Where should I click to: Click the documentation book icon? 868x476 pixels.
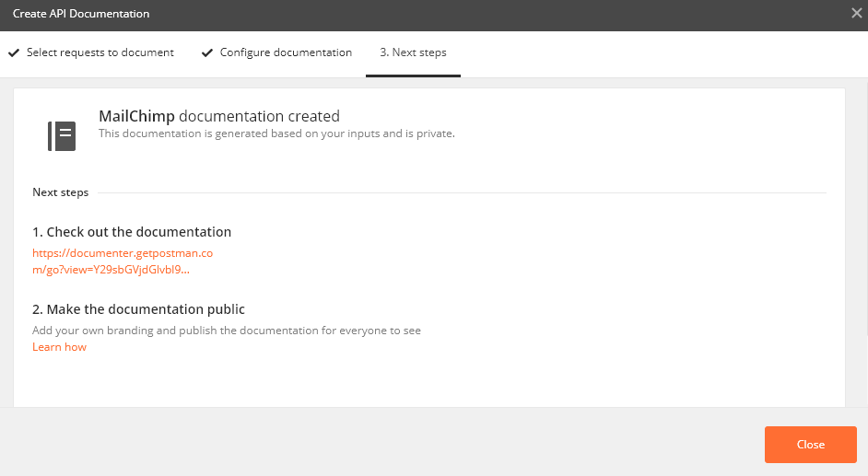point(62,136)
